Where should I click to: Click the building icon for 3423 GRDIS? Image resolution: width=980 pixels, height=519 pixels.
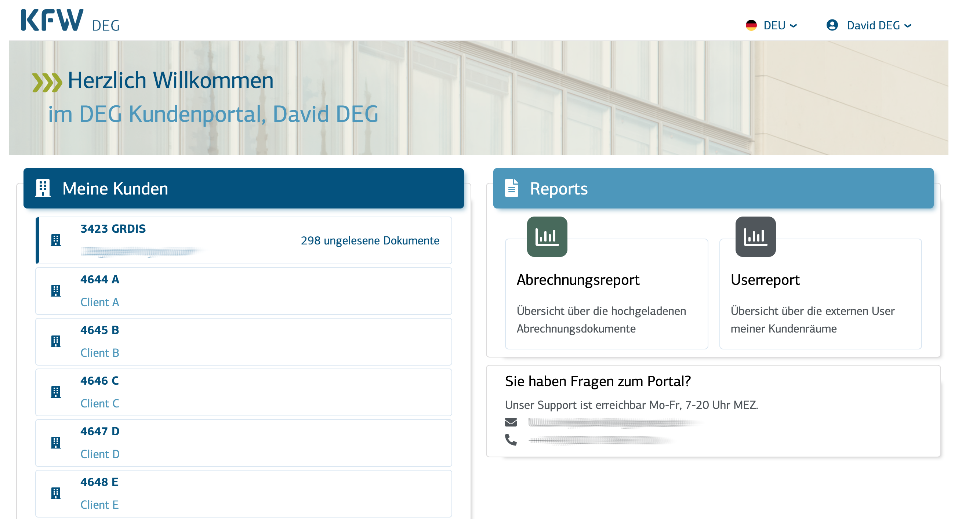click(x=56, y=240)
